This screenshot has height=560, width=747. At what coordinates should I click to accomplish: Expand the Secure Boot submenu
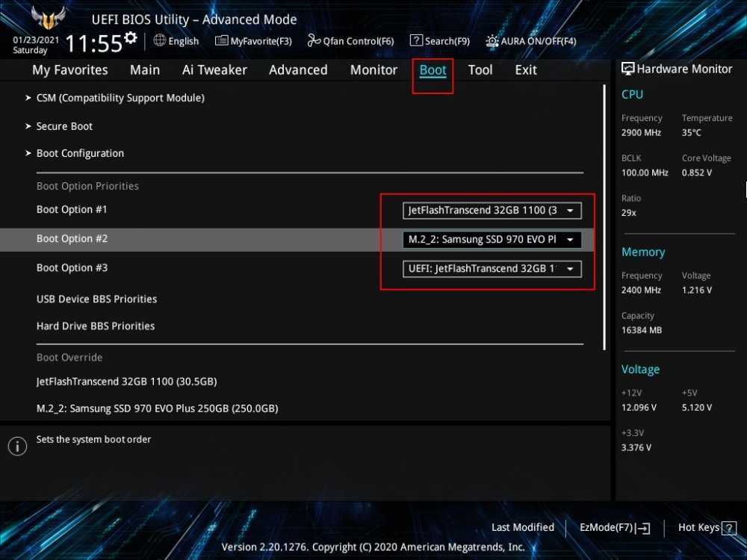coord(64,126)
